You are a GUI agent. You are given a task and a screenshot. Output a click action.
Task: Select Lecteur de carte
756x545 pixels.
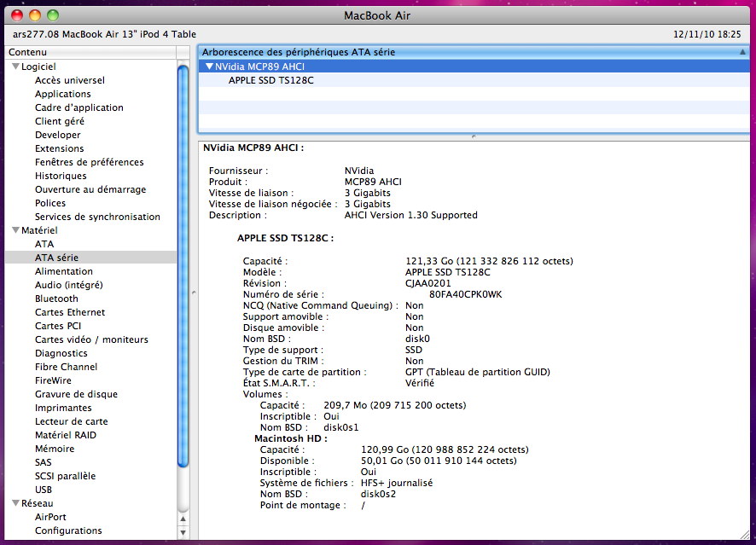coord(72,421)
